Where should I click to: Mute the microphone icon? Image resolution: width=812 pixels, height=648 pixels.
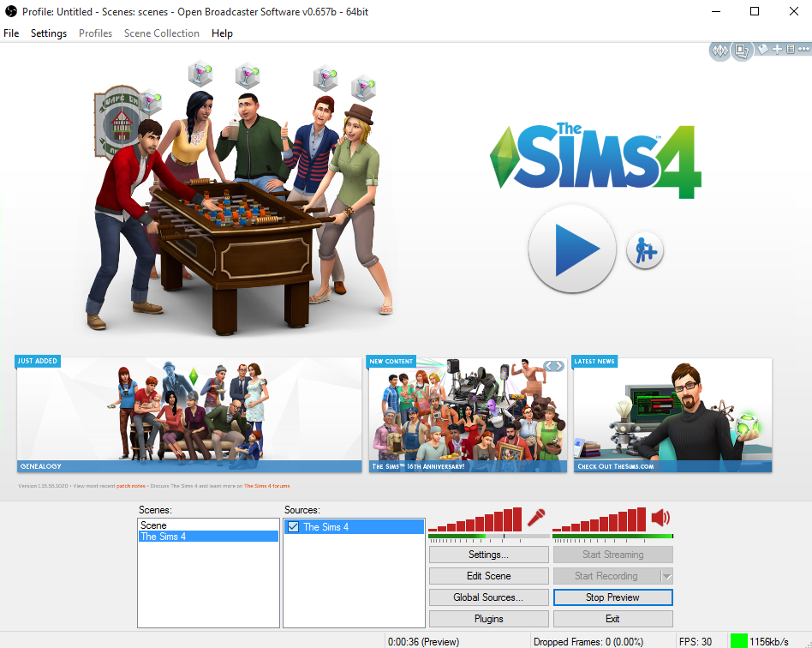pyautogui.click(x=536, y=517)
